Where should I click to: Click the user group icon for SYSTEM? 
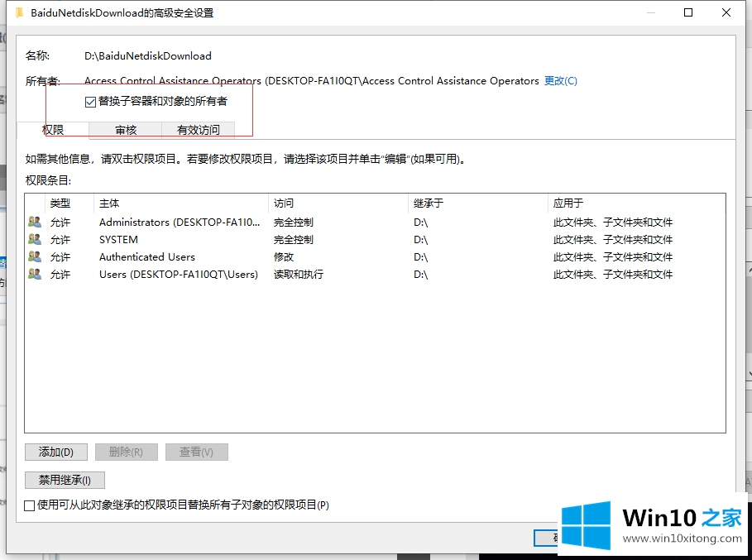point(35,239)
